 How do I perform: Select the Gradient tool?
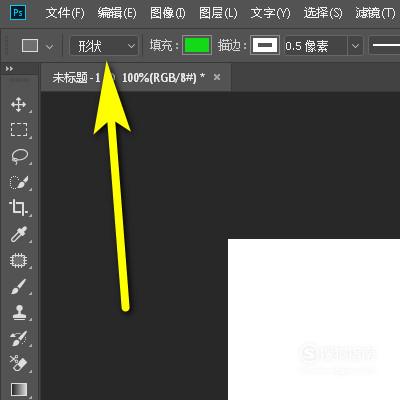(x=19, y=389)
